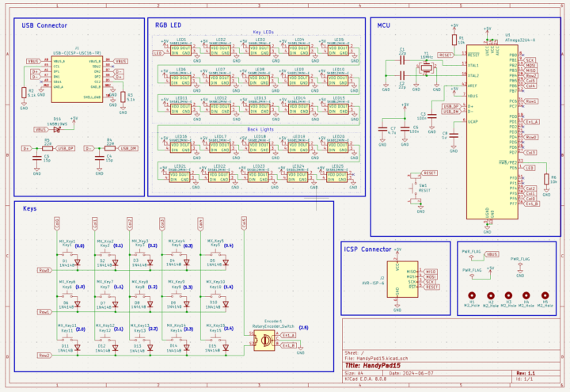This screenshot has width=570, height=392.
Task: Select the USB-C connector J1 symbol
Action: tap(76, 78)
